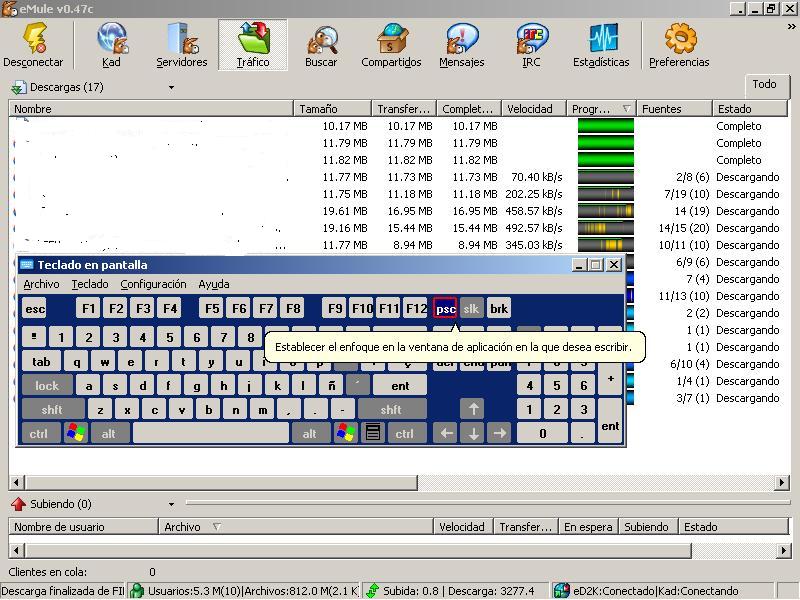Click the F5 function key
This screenshot has width=800, height=600.
tap(212, 309)
